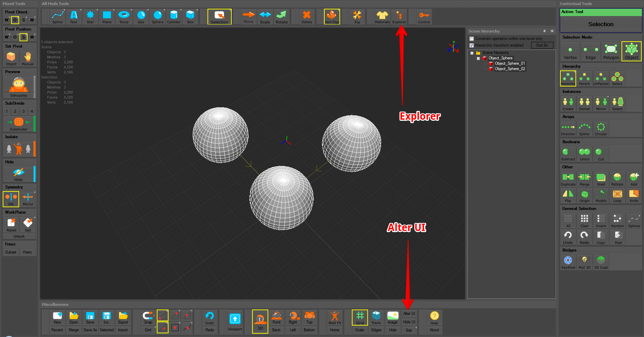644x337 pixels.
Task: Uncheck Hierarchic transform enabled
Action: pyautogui.click(x=472, y=46)
